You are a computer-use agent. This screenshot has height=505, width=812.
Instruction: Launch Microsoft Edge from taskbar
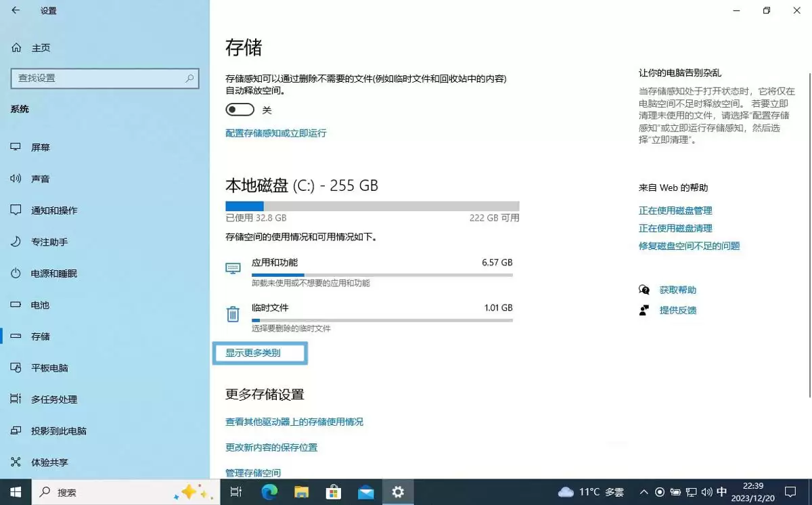click(x=269, y=492)
